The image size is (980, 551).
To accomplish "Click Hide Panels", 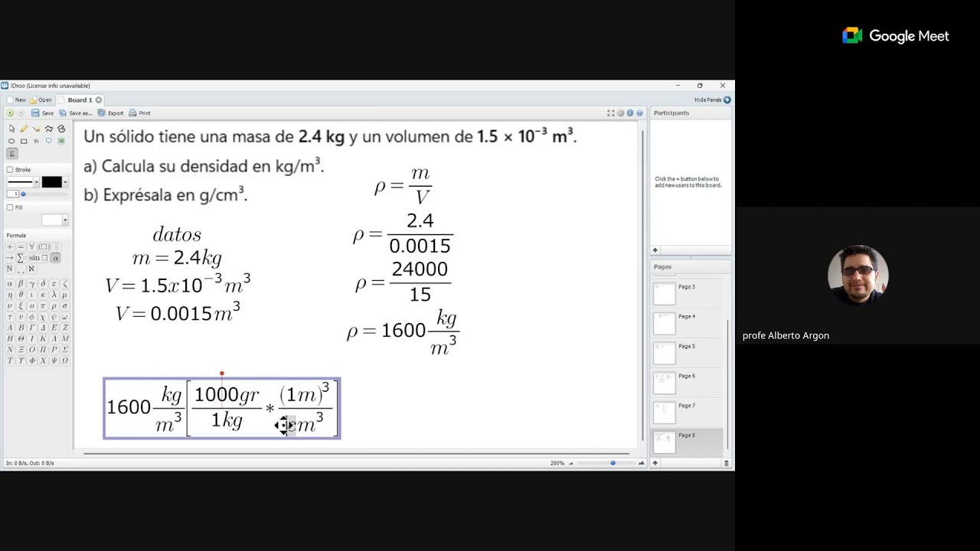I will pyautogui.click(x=712, y=100).
